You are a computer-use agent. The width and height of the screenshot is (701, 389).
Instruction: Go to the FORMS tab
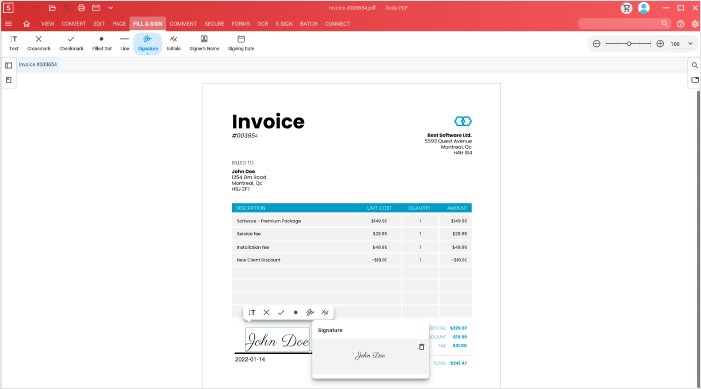[241, 24]
